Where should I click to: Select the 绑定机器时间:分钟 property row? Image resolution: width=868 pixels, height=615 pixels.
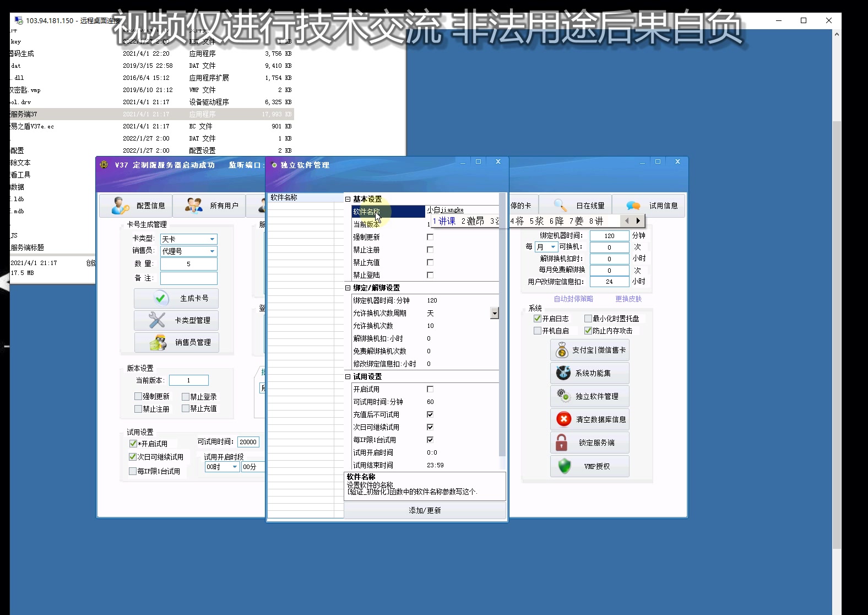[425, 300]
